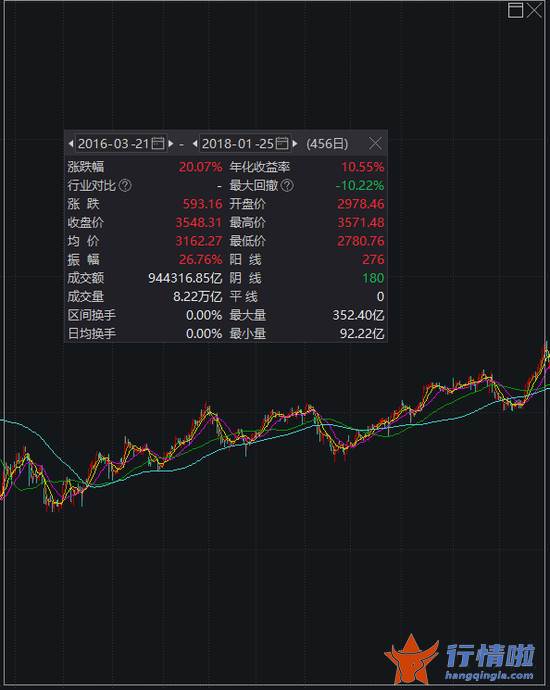Step start date 2016-03-21 forward with right arrow
The image size is (550, 690).
click(x=171, y=143)
